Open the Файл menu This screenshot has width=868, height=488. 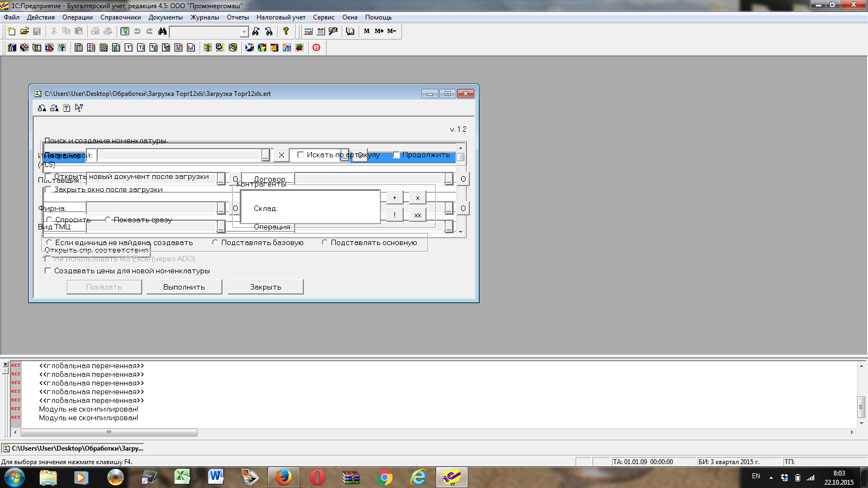11,17
